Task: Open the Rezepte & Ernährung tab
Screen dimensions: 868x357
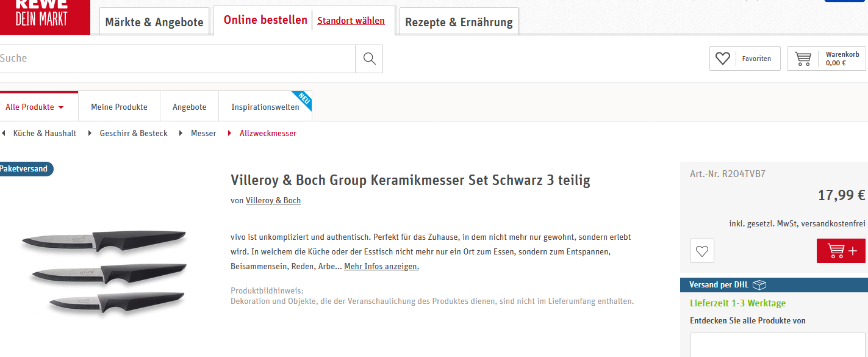Action: click(x=459, y=23)
